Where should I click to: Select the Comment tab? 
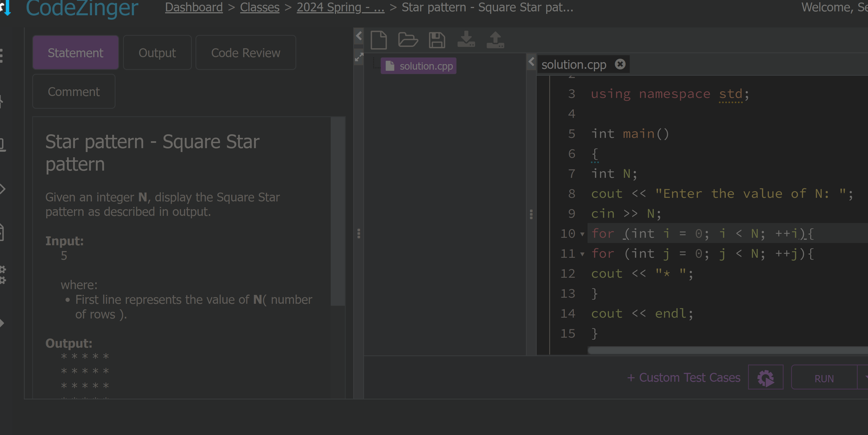click(x=74, y=92)
